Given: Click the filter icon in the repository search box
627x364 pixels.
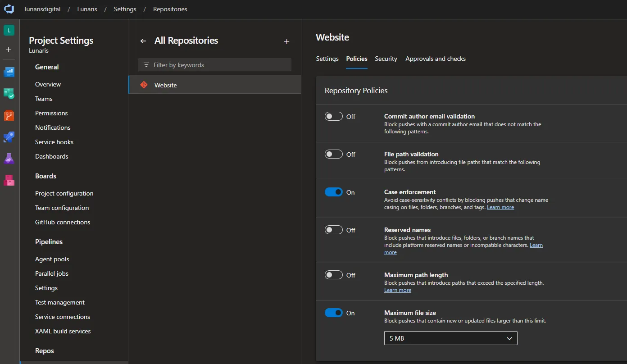Looking at the screenshot, I should 146,64.
